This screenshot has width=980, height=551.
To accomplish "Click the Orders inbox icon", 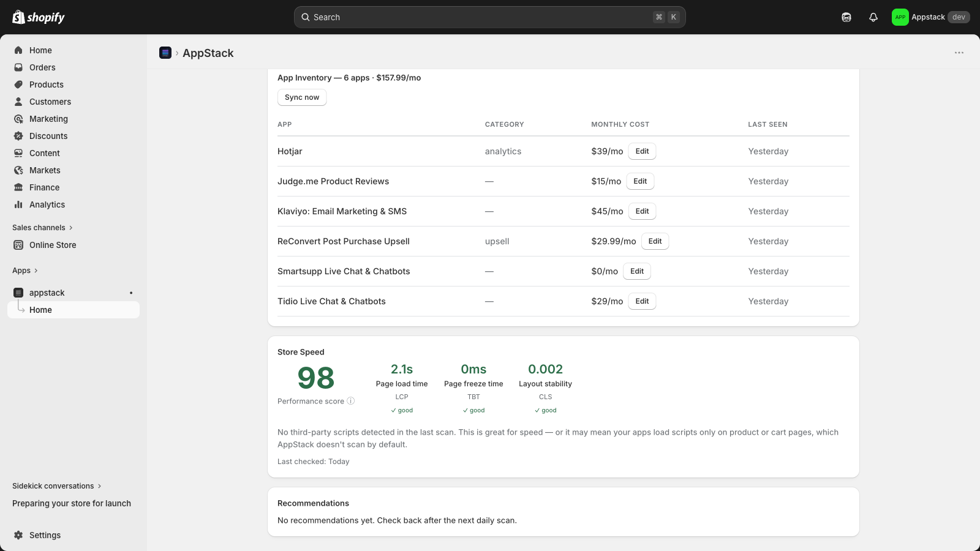I will tap(18, 67).
